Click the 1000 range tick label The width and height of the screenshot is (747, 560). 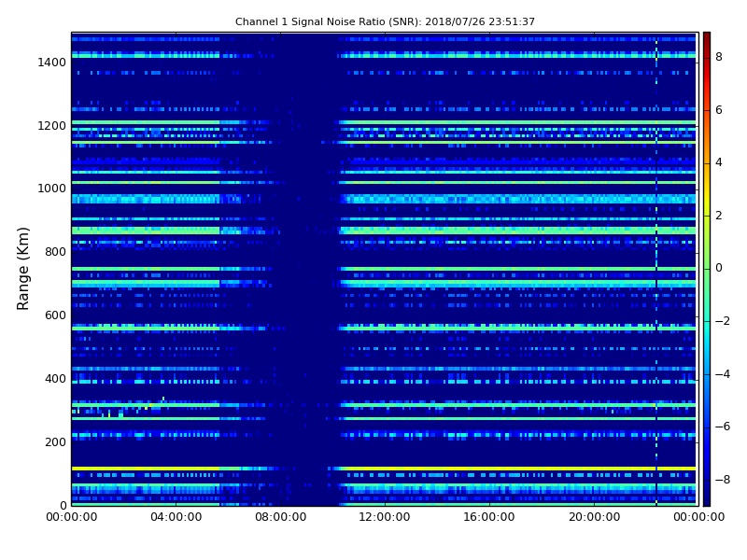click(x=52, y=189)
